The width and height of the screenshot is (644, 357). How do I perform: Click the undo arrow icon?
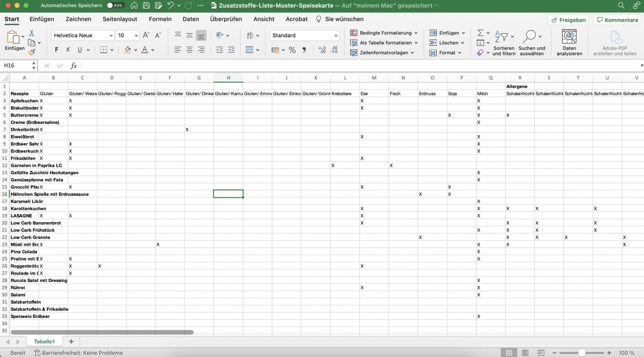pos(171,6)
